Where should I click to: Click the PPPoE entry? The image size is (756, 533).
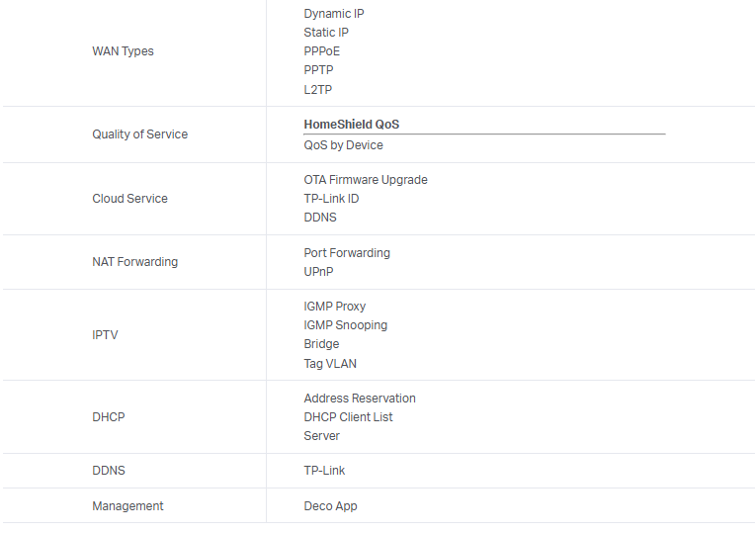[x=322, y=51]
